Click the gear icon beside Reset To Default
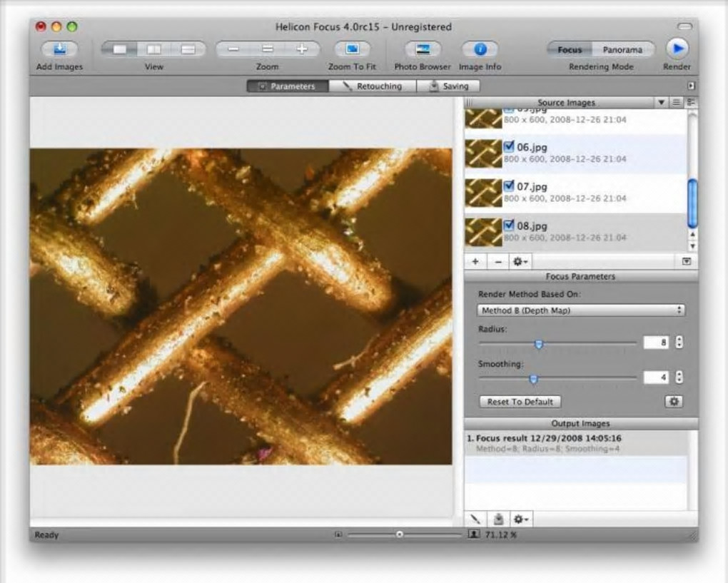Screen dimensions: 728x583 point(673,402)
